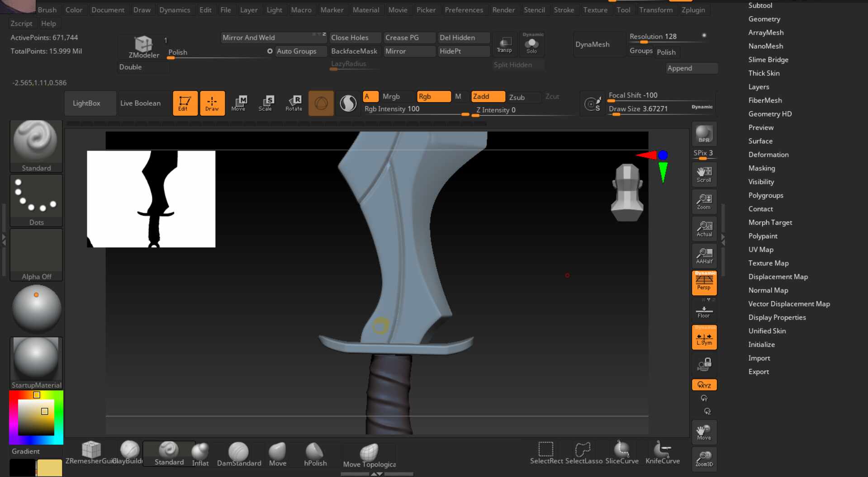Disable Zadd sculpting mode

tap(488, 97)
